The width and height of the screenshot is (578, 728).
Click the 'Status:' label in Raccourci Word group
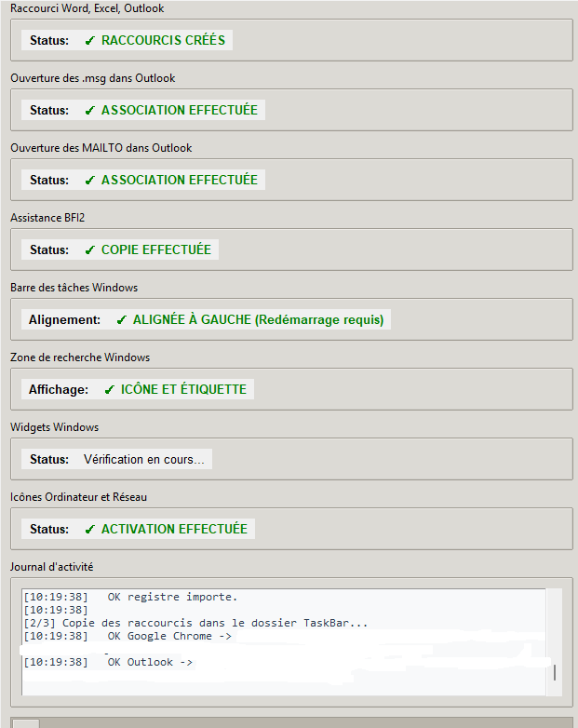point(49,40)
